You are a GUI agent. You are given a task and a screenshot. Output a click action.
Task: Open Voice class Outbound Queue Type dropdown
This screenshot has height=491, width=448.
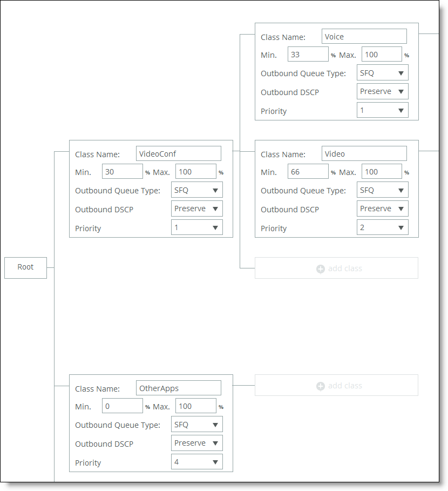(382, 72)
